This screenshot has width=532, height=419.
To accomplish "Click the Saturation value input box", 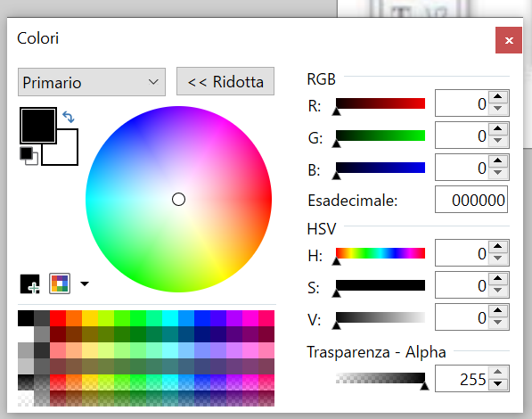I will [x=462, y=285].
